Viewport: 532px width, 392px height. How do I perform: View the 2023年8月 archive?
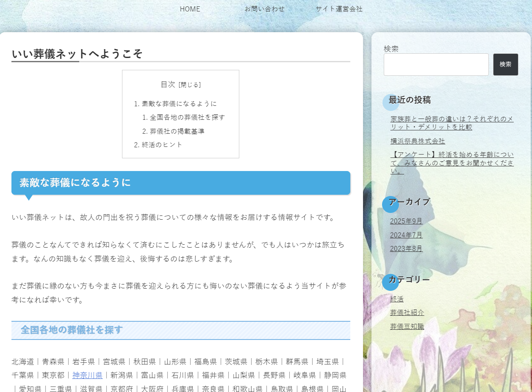click(406, 248)
